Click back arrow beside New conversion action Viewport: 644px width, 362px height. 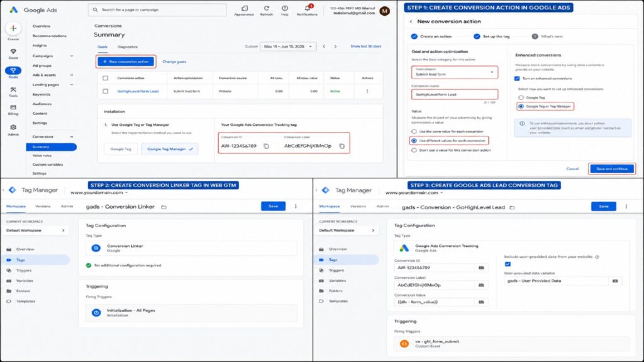click(411, 21)
